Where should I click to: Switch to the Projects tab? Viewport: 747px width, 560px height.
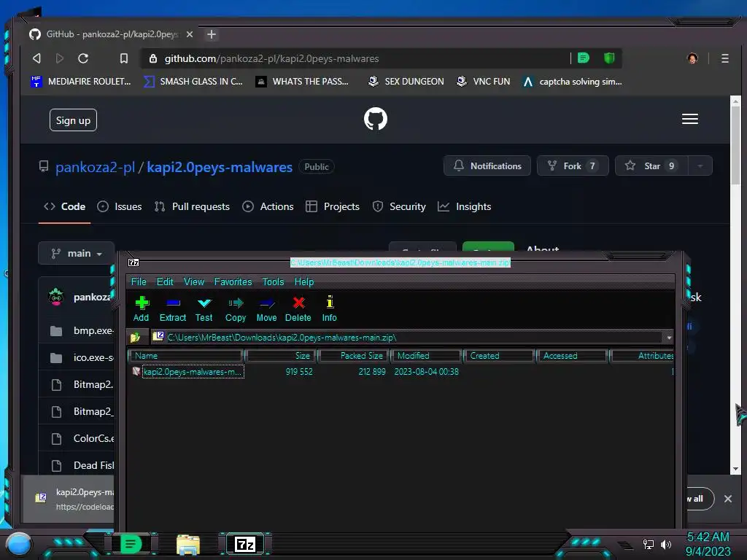pyautogui.click(x=333, y=206)
